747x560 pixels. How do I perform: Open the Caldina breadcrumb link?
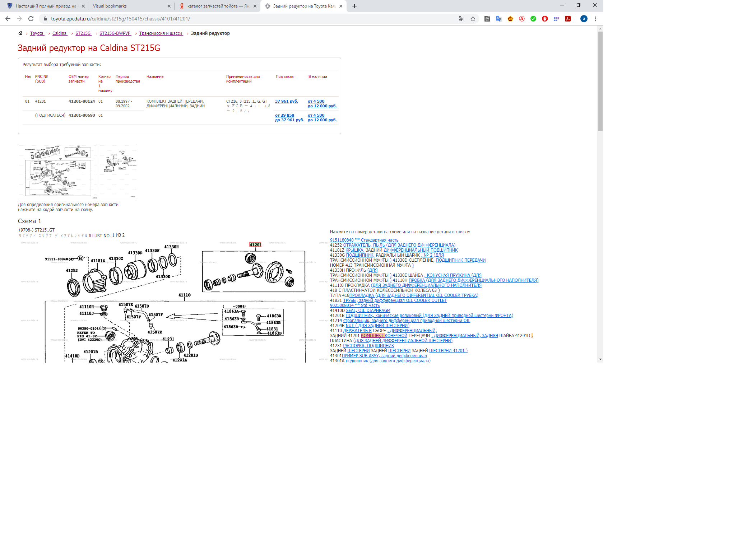point(59,33)
